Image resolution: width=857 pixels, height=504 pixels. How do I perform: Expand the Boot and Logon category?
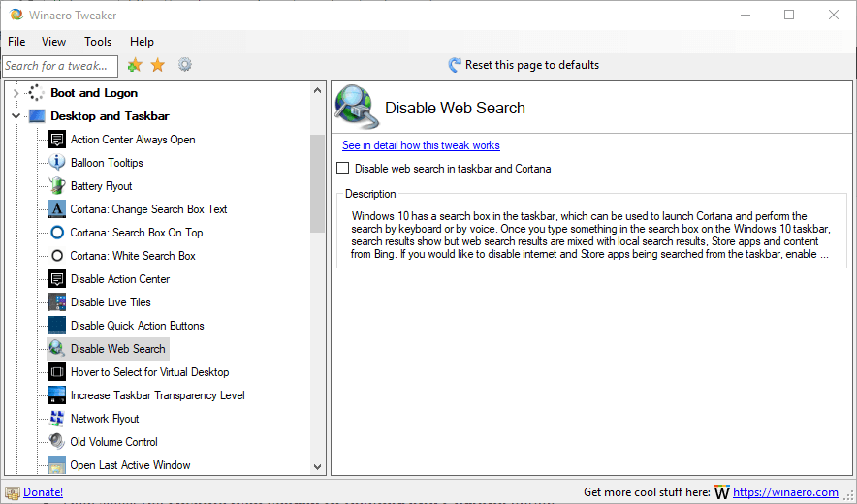tap(16, 93)
